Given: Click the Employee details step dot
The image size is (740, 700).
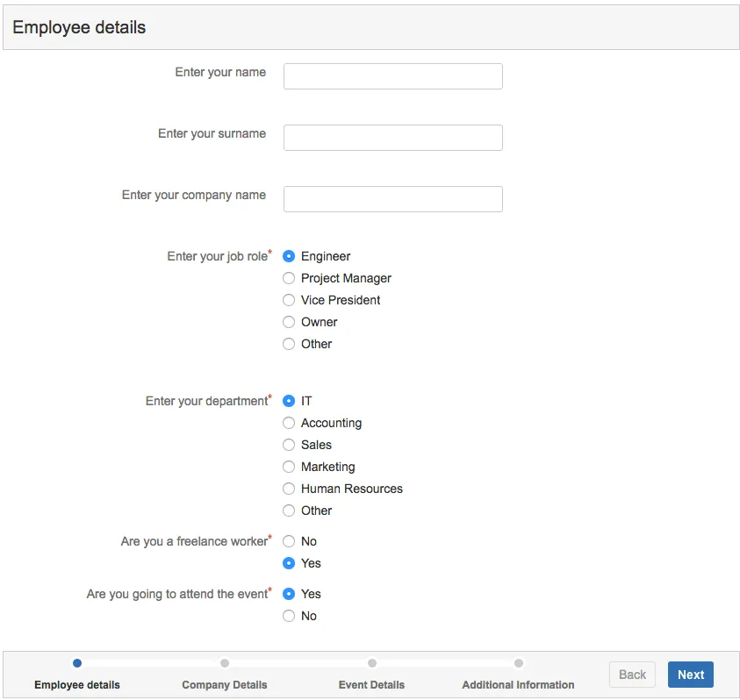Looking at the screenshot, I should (77, 663).
